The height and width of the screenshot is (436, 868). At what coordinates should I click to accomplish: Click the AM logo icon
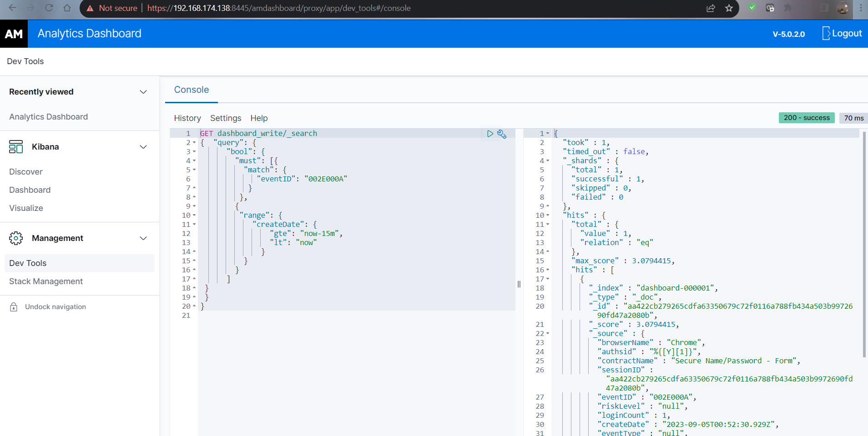pos(14,34)
